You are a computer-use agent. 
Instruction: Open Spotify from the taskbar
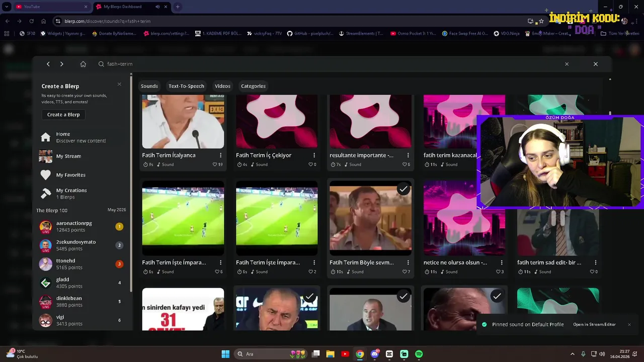[x=419, y=354]
